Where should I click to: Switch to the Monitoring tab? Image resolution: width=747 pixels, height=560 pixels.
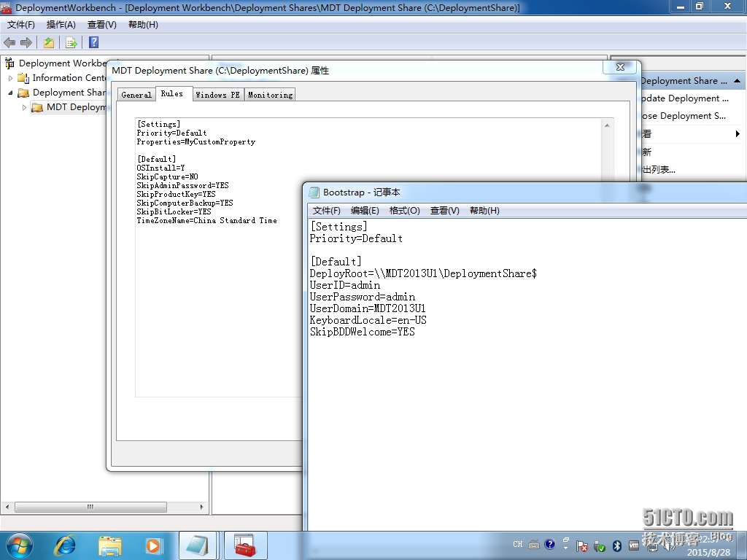[270, 95]
